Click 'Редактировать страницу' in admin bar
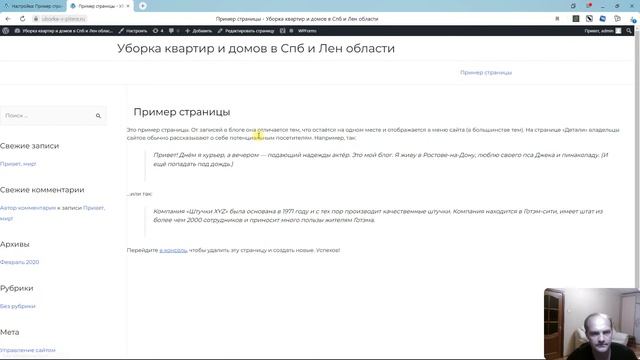 click(x=246, y=31)
